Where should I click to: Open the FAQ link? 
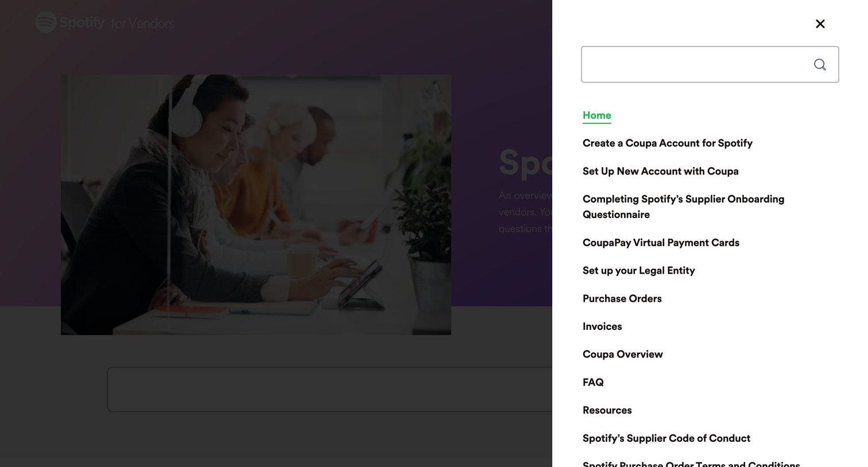tap(593, 382)
